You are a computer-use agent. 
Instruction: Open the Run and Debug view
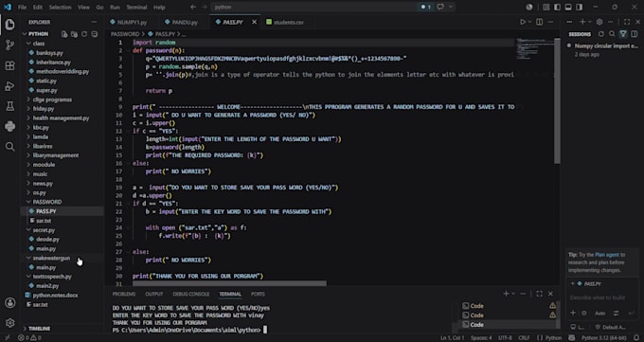coord(9,86)
